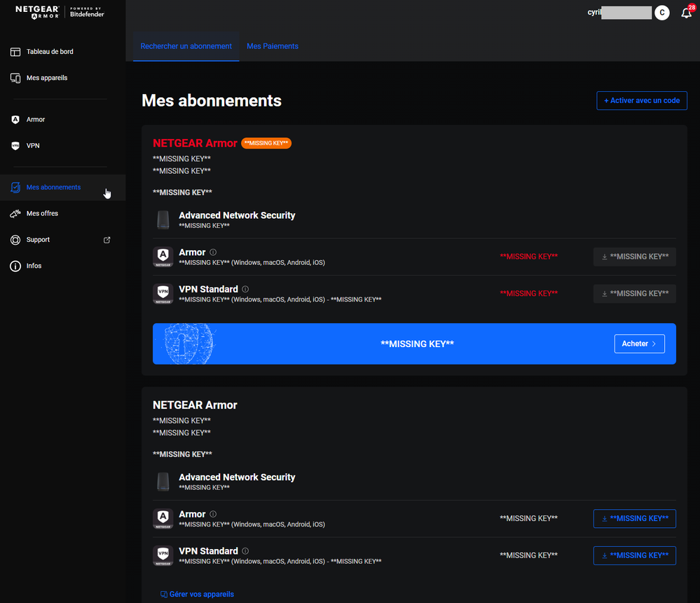Click the Tableau de bord sidebar icon

15,52
